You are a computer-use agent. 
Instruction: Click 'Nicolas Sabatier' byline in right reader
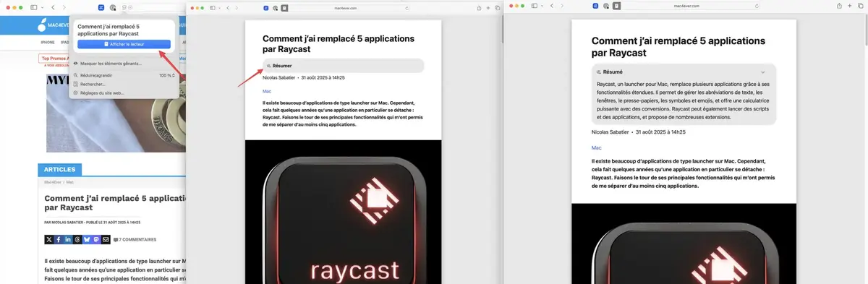610,132
